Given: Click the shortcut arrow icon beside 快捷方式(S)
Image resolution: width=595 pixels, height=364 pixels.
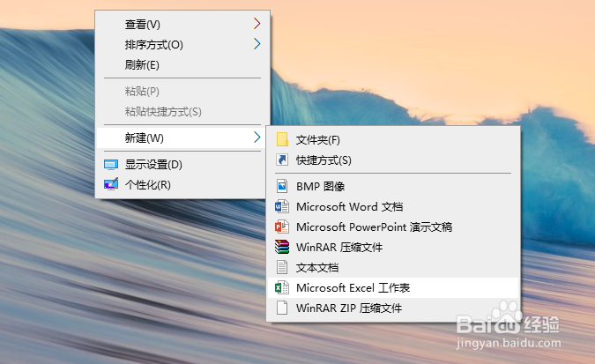Looking at the screenshot, I should [282, 160].
